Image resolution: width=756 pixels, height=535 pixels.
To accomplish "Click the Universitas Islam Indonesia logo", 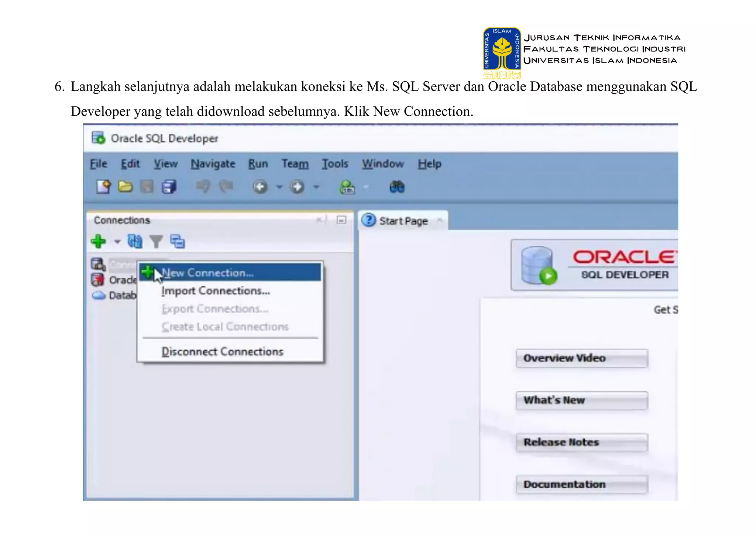I will (x=502, y=52).
